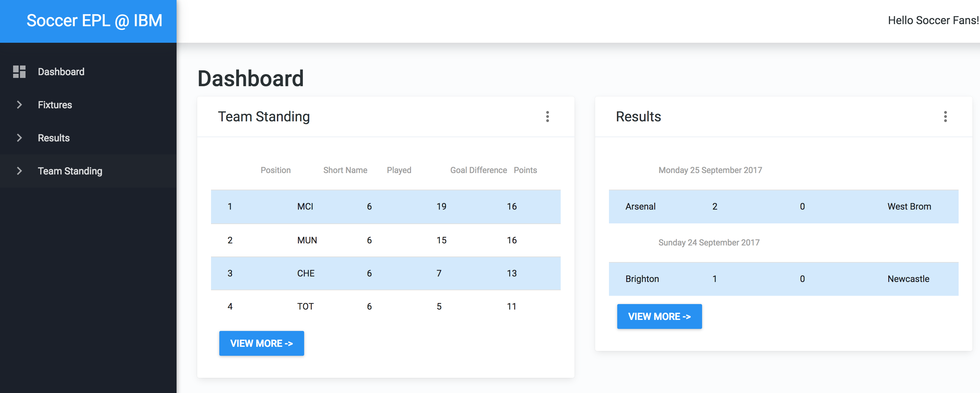Screen dimensions: 980x393
Task: Click the Goal Difference column header
Action: [478, 170]
